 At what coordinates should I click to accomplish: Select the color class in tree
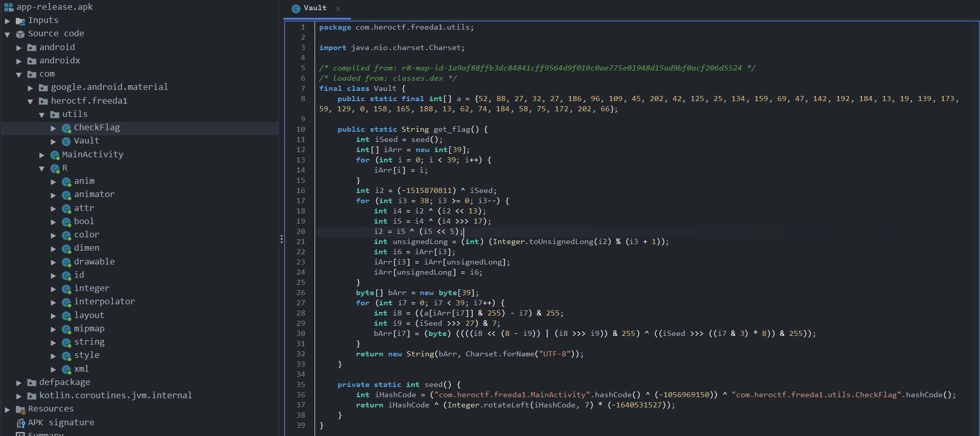click(x=86, y=235)
